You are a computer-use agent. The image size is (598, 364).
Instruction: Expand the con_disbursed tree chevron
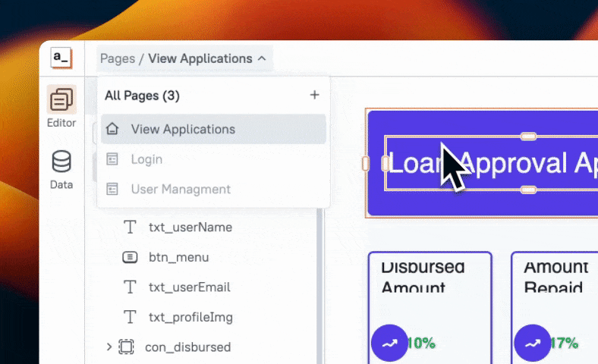point(109,347)
